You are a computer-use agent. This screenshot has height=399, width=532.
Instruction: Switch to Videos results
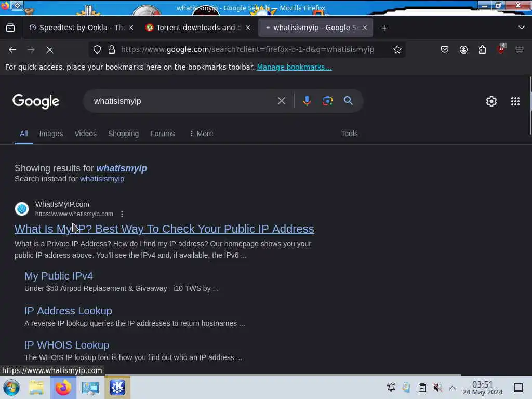tap(86, 134)
